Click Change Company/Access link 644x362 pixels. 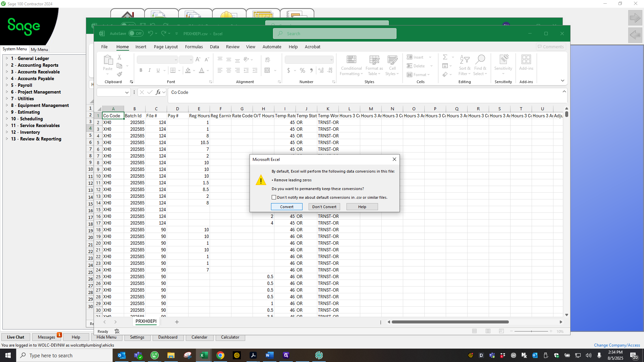coord(617,345)
